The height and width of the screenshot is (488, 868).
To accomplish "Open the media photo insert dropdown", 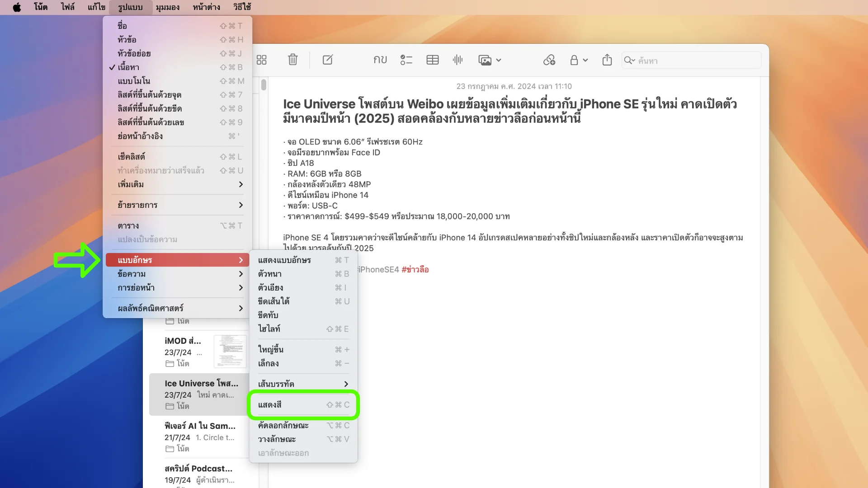I will pyautogui.click(x=490, y=60).
